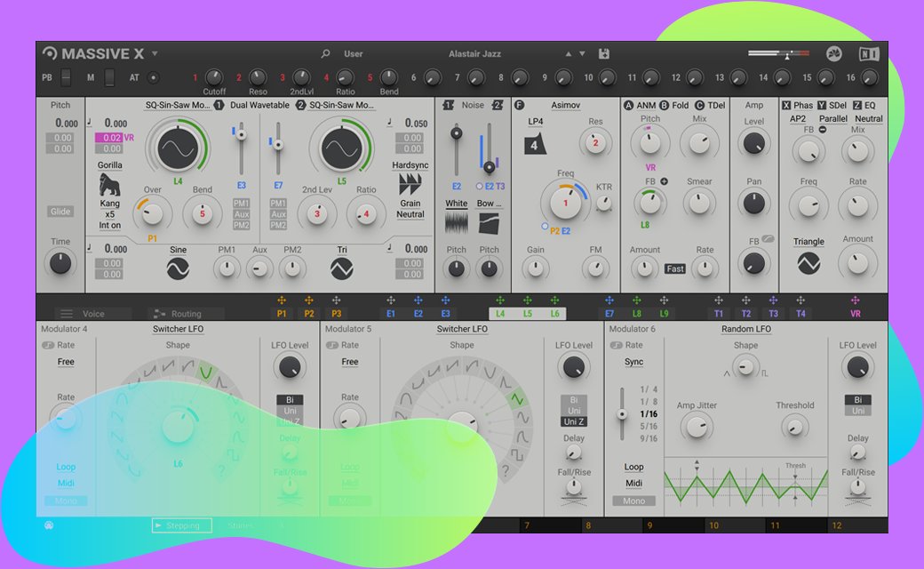
Task: Click the Gorilla oscillator mode icon
Action: [109, 185]
